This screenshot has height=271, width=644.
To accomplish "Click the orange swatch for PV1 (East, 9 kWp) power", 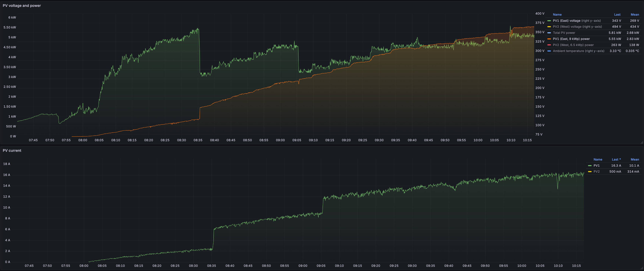I will pyautogui.click(x=549, y=39).
